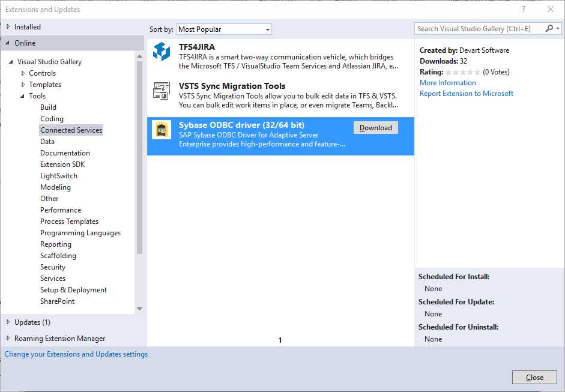This screenshot has width=565, height=392.
Task: Click the Sybase ODBC driver extension icon
Action: click(x=161, y=130)
